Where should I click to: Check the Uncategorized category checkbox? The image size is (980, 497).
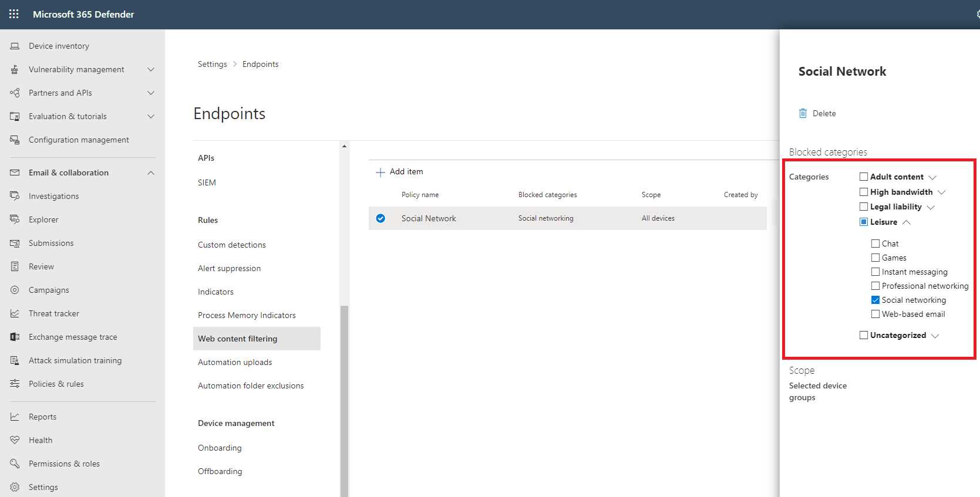(x=864, y=335)
